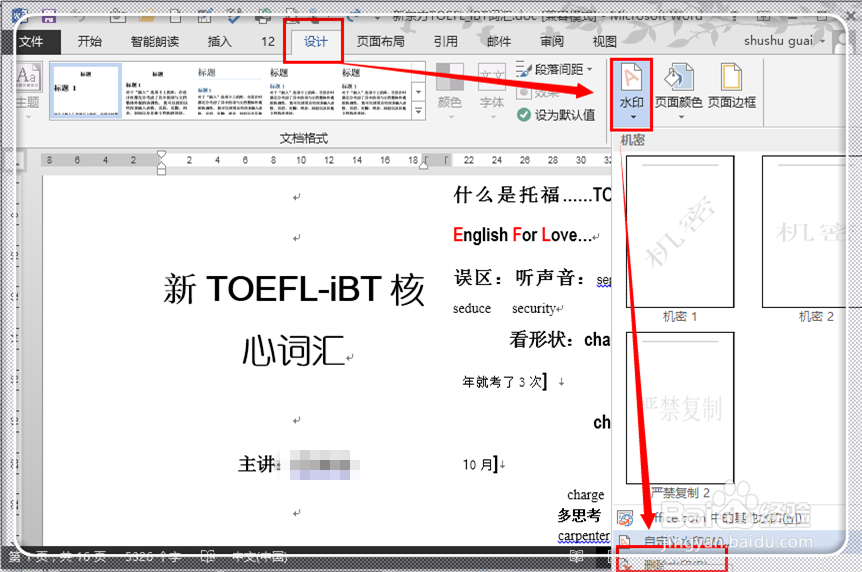The width and height of the screenshot is (862, 572).
Task: Switch to the 插入 insert tab
Action: [x=219, y=41]
